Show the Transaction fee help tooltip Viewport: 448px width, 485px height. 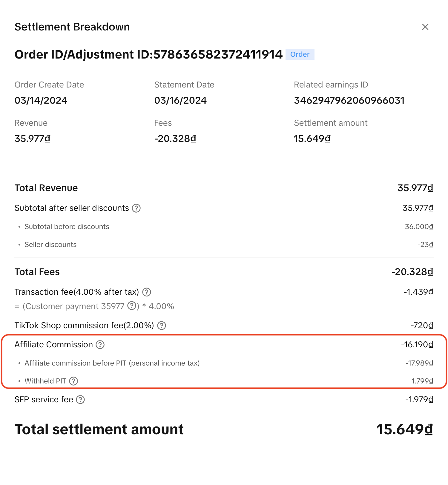click(147, 292)
